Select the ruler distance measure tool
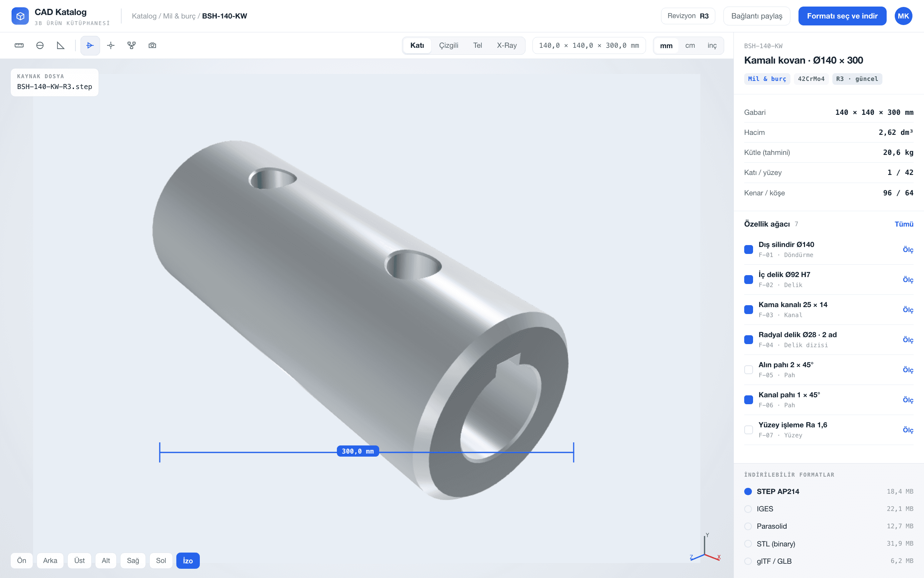The image size is (924, 578). (19, 45)
